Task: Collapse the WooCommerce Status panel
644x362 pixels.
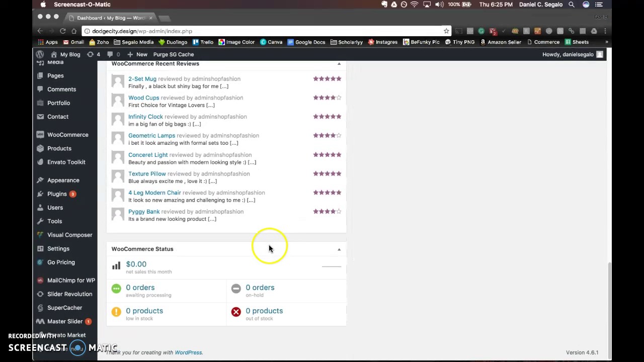Action: 339,249
